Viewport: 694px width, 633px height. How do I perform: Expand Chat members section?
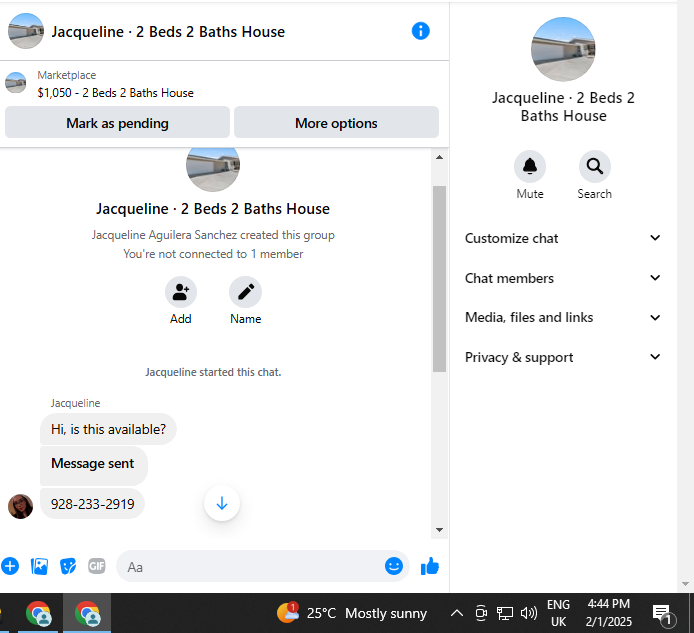click(563, 278)
